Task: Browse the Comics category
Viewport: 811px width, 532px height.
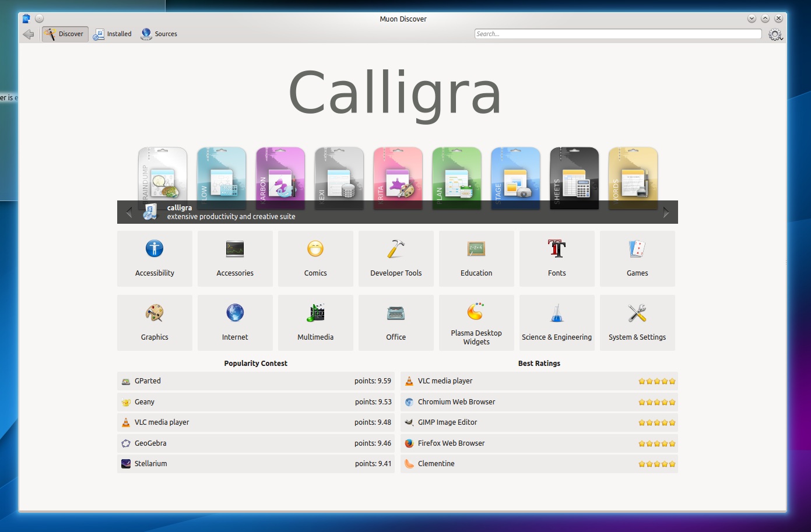Action: click(x=315, y=259)
